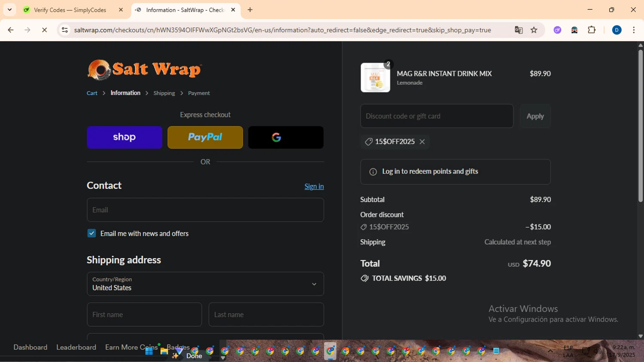This screenshot has height=362, width=644.
Task: Click the page vertical scrollbar thumb
Action: (641, 125)
